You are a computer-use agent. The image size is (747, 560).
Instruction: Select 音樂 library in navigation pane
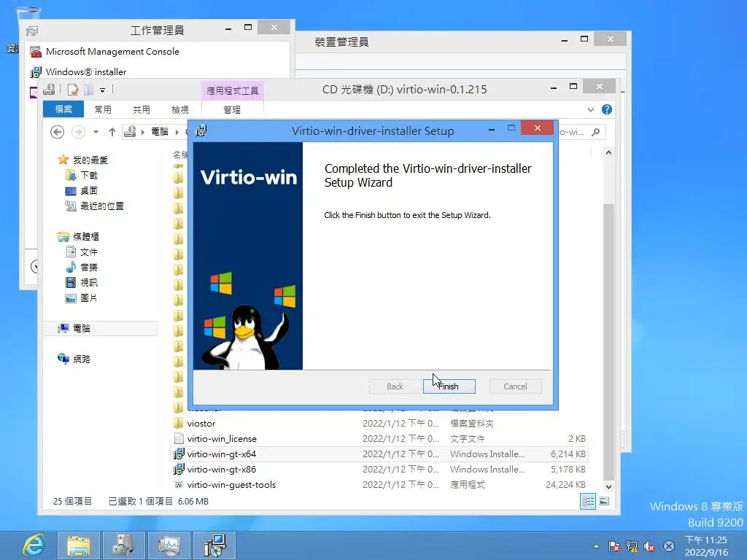click(x=88, y=267)
